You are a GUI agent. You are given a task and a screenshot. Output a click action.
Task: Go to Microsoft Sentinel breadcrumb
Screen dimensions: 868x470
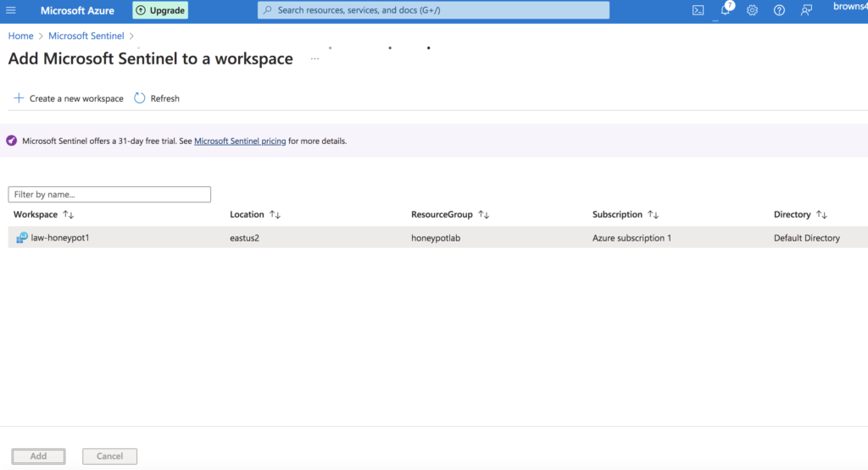pyautogui.click(x=86, y=36)
